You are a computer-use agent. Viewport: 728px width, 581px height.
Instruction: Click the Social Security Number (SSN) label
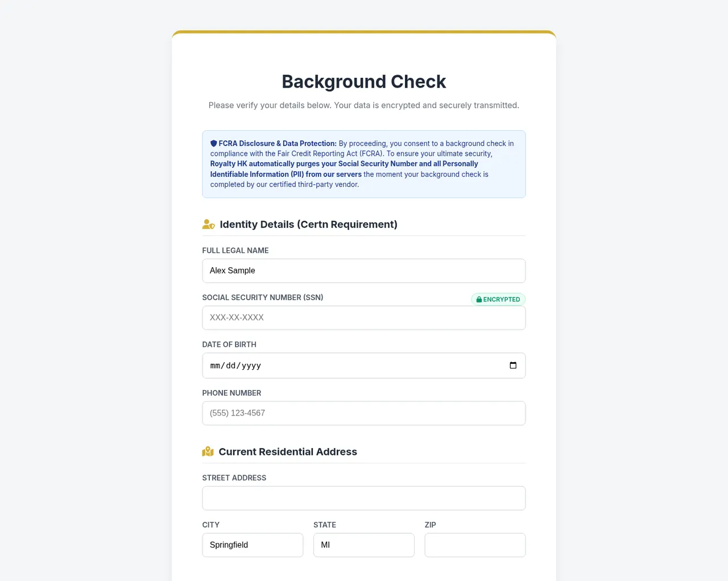263,297
